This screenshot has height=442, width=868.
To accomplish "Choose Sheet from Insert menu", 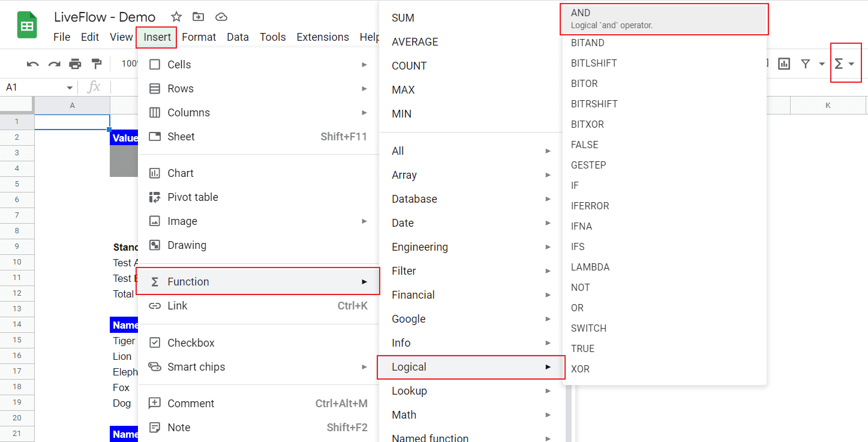I will tap(259, 137).
